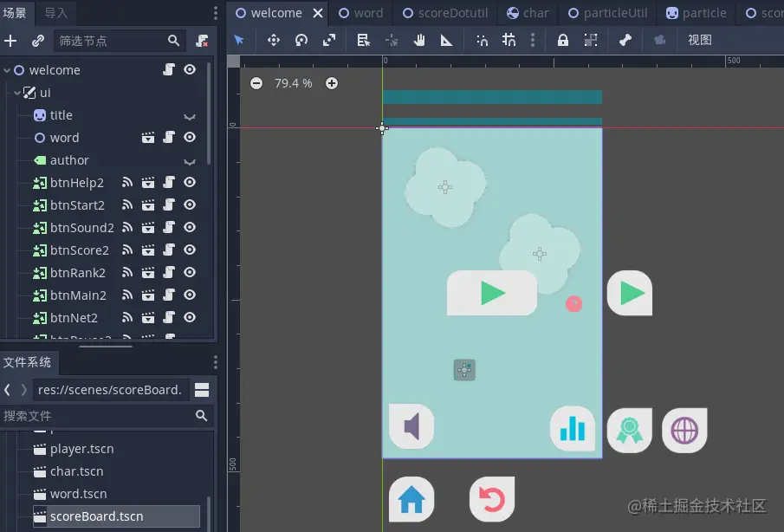Toggle grid snap in toolbar

pyautogui.click(x=509, y=40)
